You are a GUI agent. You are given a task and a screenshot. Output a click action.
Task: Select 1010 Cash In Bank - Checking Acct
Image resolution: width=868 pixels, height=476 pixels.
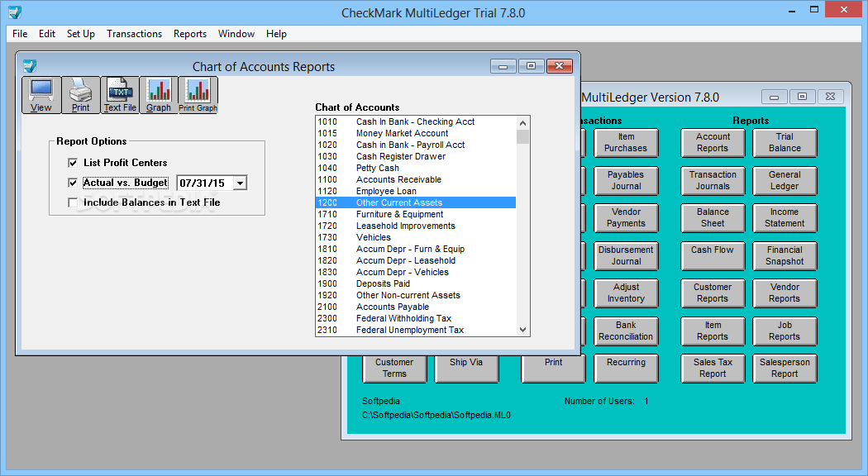coord(416,121)
